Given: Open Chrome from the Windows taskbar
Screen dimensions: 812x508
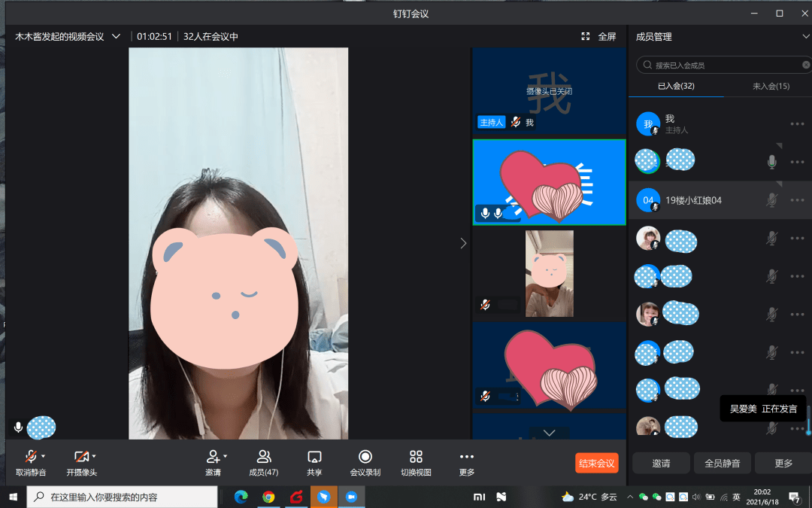Looking at the screenshot, I should click(268, 497).
